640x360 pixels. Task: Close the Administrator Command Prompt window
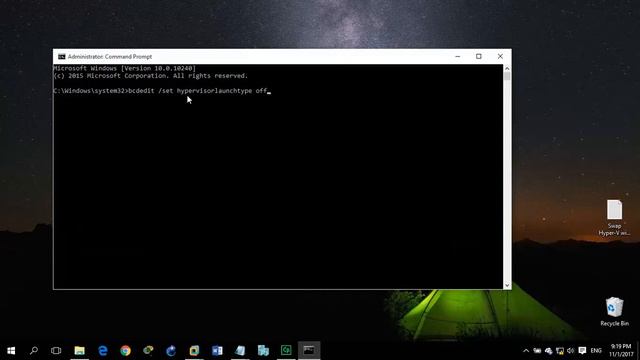pos(500,56)
